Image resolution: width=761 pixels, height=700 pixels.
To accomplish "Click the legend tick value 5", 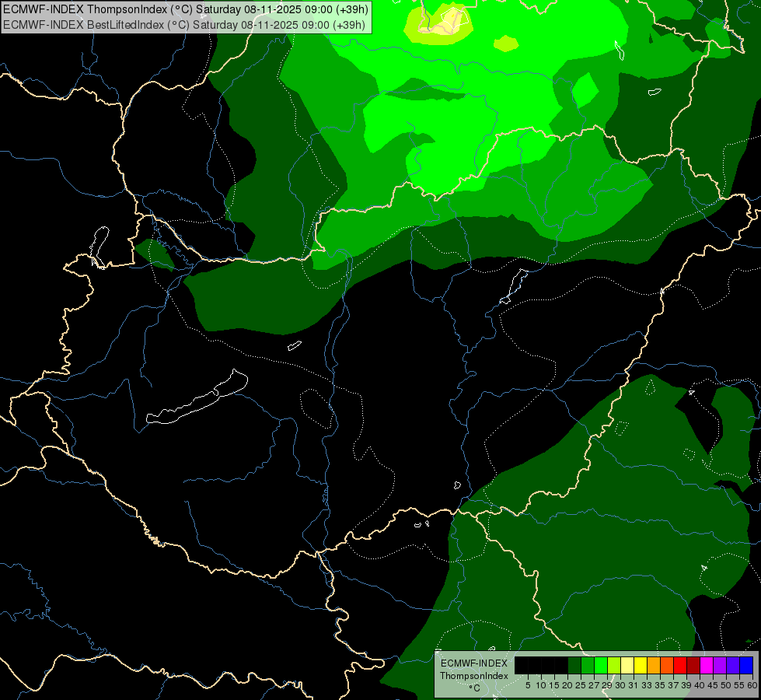I will [528, 685].
